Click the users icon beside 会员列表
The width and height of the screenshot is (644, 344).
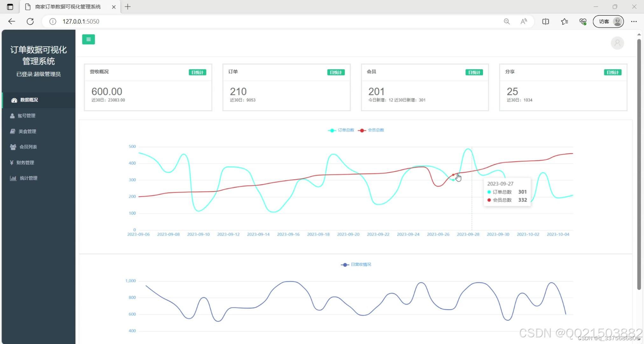pyautogui.click(x=13, y=147)
